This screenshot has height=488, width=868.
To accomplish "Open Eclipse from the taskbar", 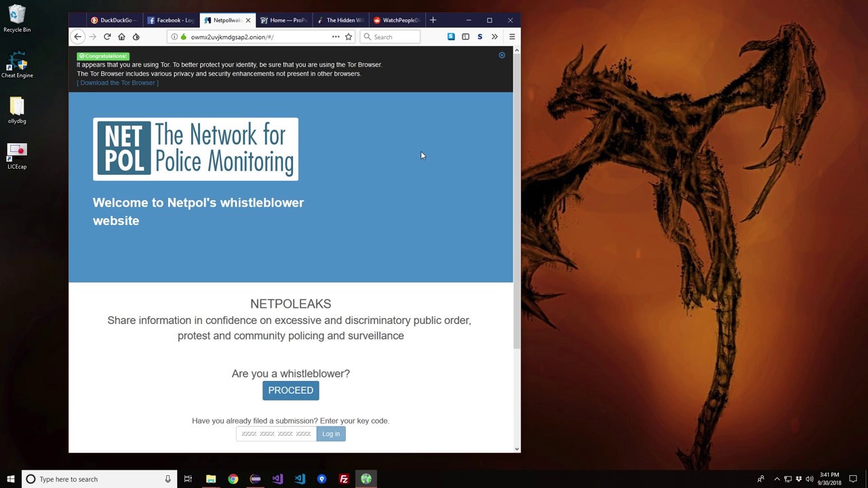I will 255,479.
